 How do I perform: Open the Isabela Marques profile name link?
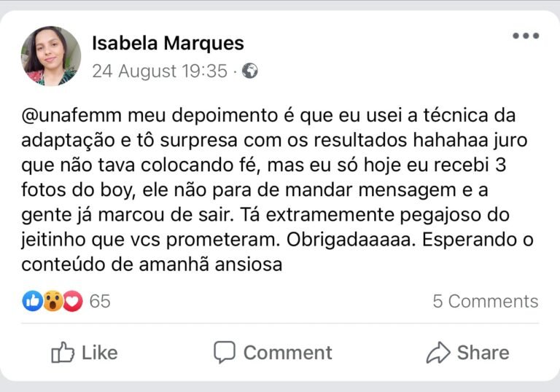coord(168,43)
